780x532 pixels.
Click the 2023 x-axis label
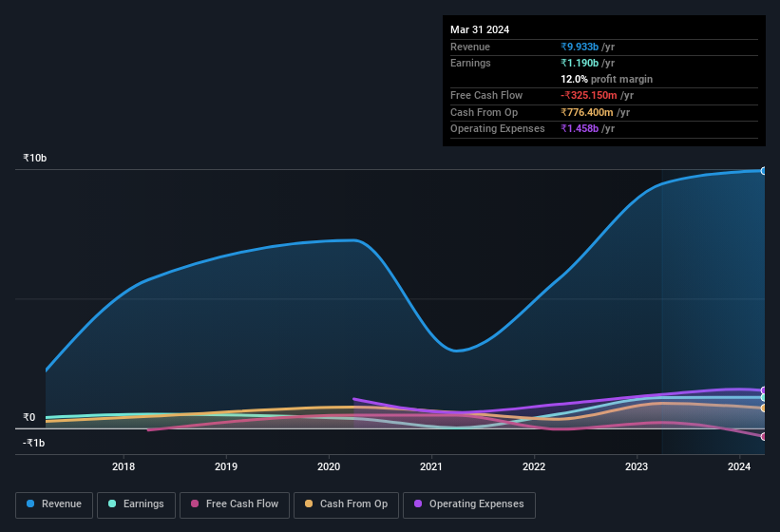(x=637, y=466)
